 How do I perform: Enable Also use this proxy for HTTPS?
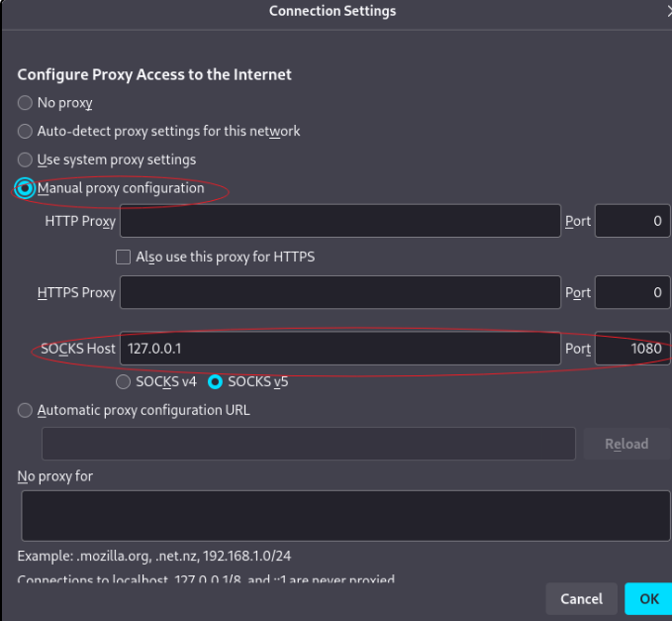pos(123,258)
